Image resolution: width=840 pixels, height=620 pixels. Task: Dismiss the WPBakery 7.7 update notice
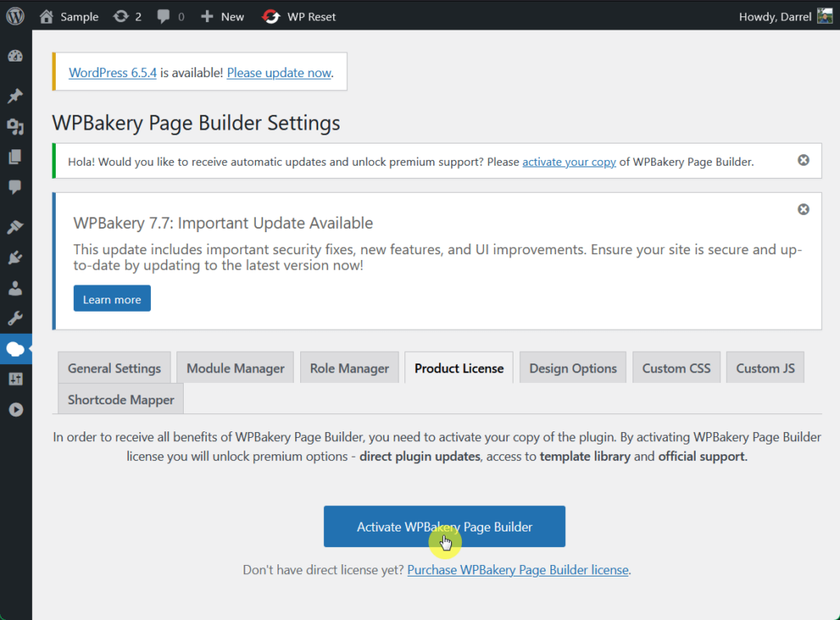pyautogui.click(x=803, y=209)
